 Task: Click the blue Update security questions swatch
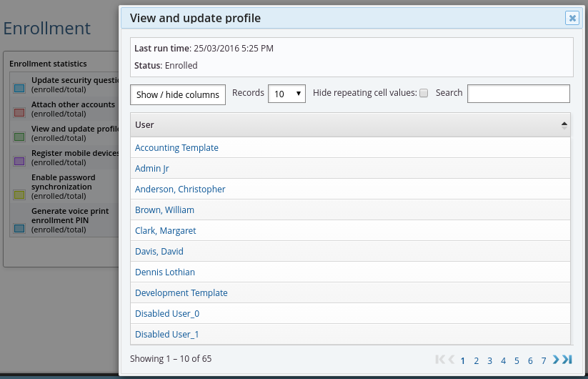(19, 89)
